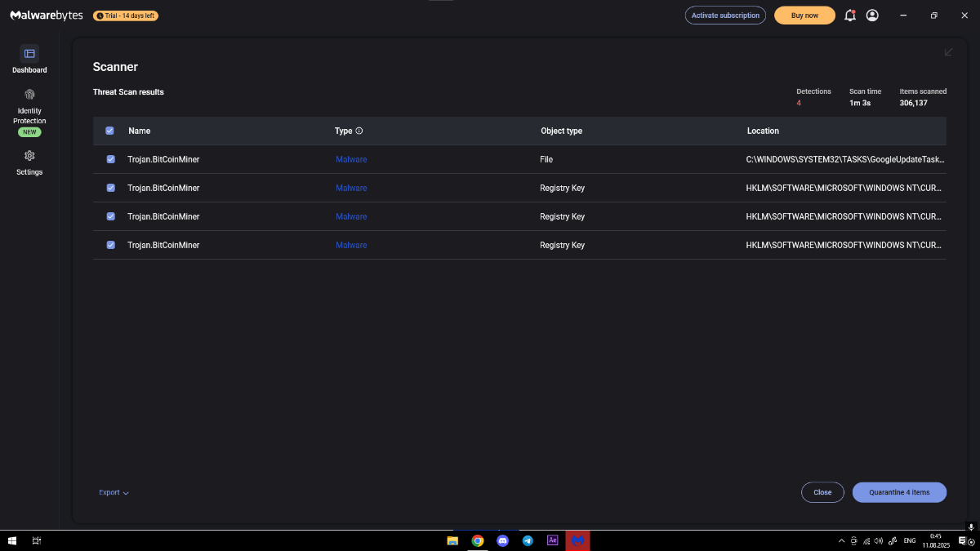Open Discord from the taskbar
The width and height of the screenshot is (980, 551).
pyautogui.click(x=503, y=540)
